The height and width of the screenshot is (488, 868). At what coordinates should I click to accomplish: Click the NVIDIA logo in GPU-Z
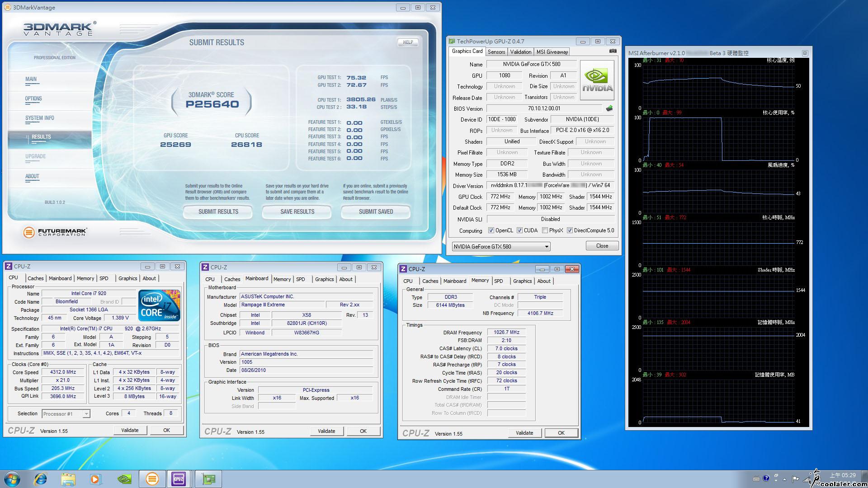[597, 80]
